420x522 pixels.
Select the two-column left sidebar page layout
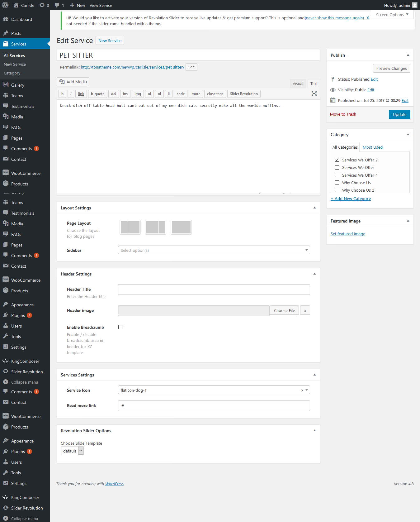(130, 227)
